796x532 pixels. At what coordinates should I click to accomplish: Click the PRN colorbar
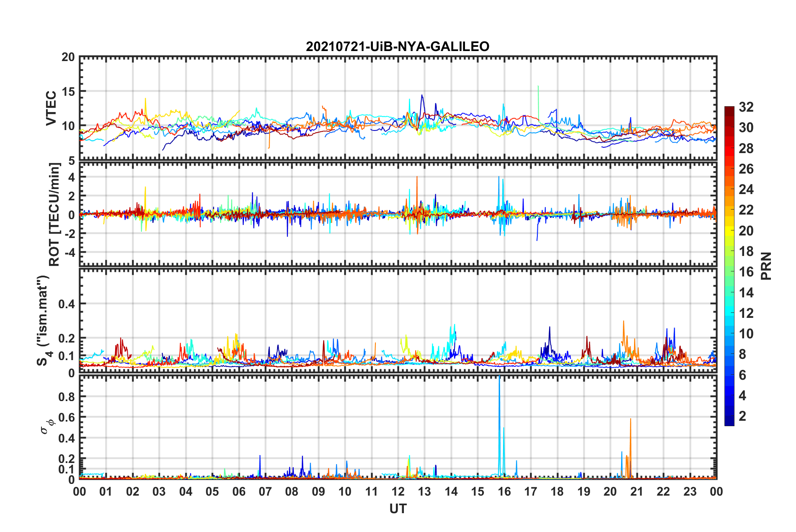coord(729,266)
